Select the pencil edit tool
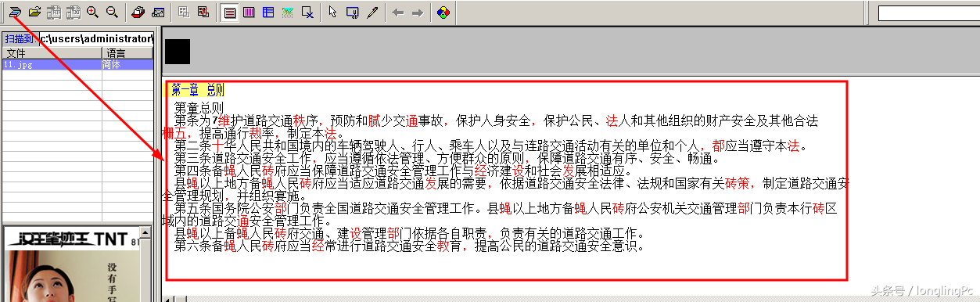Viewport: 980px width, 302px height. [372, 13]
